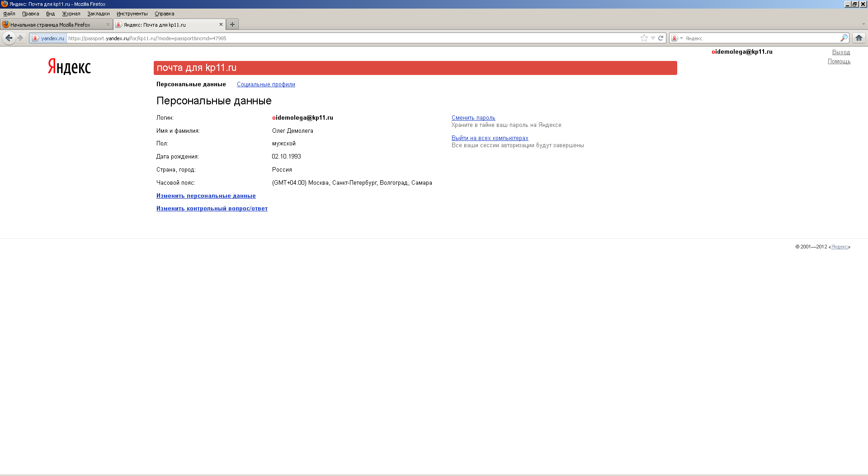Open the URL history dropdown arrow
Image resolution: width=868 pixels, height=476 pixels.
coord(653,38)
